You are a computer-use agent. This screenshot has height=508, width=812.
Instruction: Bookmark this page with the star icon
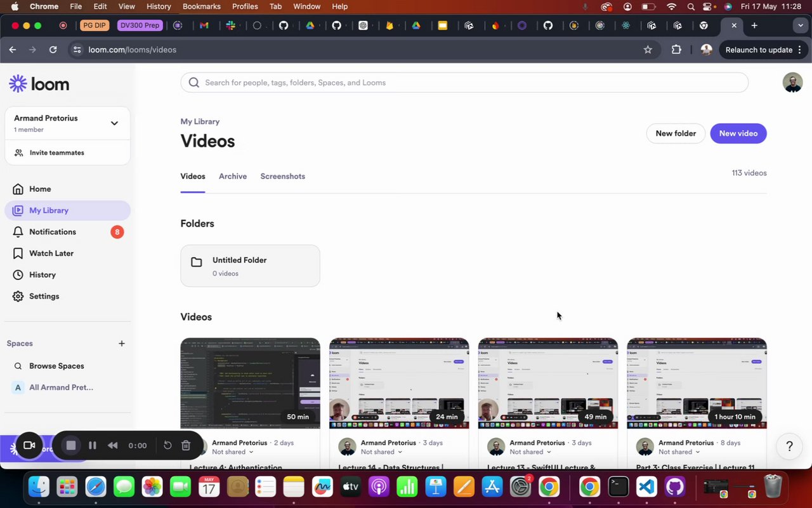[648, 50]
